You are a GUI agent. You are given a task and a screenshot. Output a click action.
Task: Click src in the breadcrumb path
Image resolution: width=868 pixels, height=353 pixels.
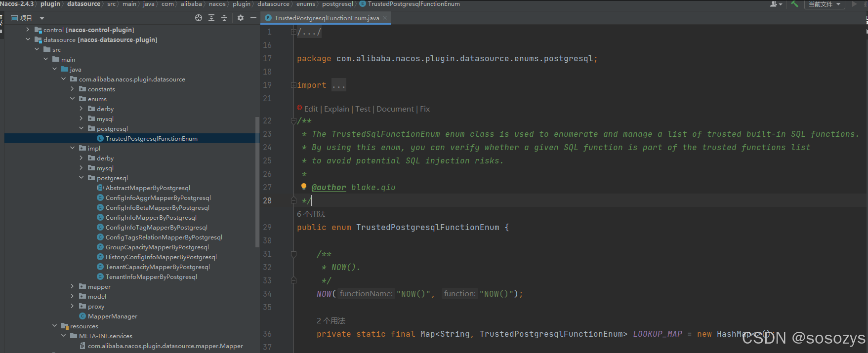coord(111,4)
